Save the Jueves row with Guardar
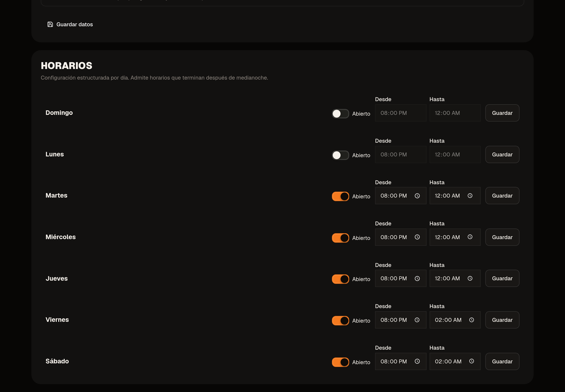Viewport: 565px width, 392px height. tap(502, 278)
